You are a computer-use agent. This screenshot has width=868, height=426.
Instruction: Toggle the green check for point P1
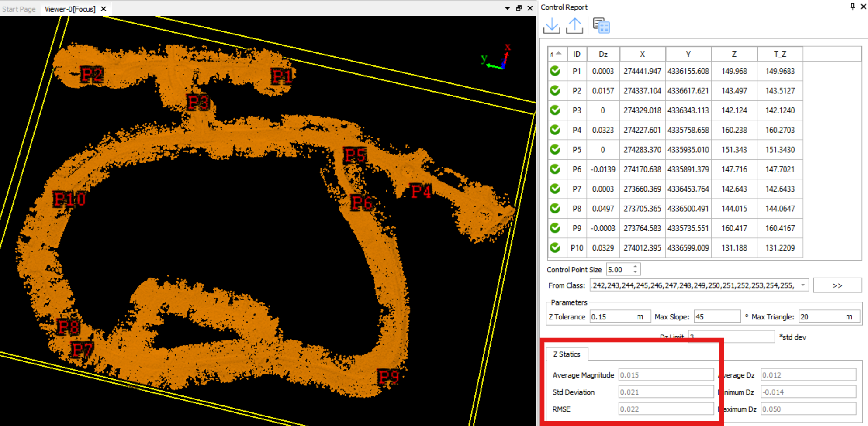tap(555, 71)
